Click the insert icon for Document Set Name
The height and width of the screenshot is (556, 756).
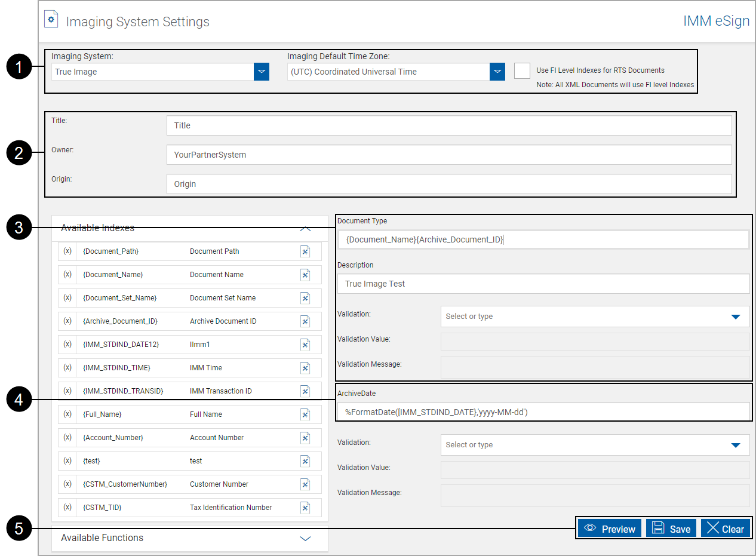[x=305, y=298]
